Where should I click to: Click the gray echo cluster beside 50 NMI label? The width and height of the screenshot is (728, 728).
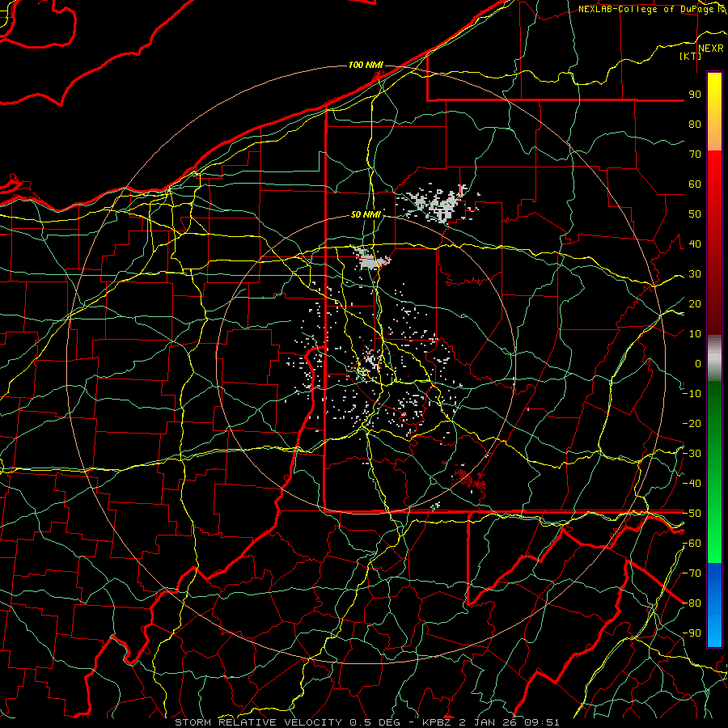click(x=371, y=259)
